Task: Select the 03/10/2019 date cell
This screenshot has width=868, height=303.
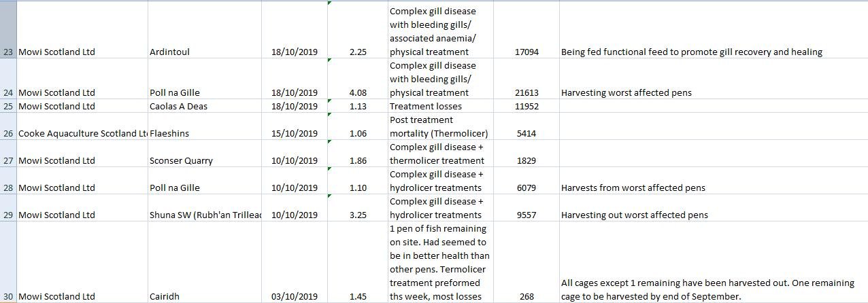Action: pyautogui.click(x=294, y=296)
